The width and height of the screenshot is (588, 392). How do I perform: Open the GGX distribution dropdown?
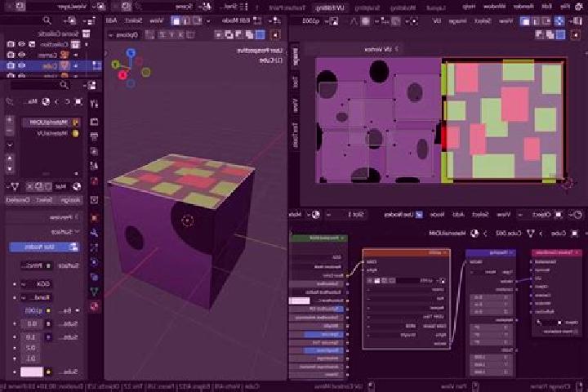[x=37, y=284]
